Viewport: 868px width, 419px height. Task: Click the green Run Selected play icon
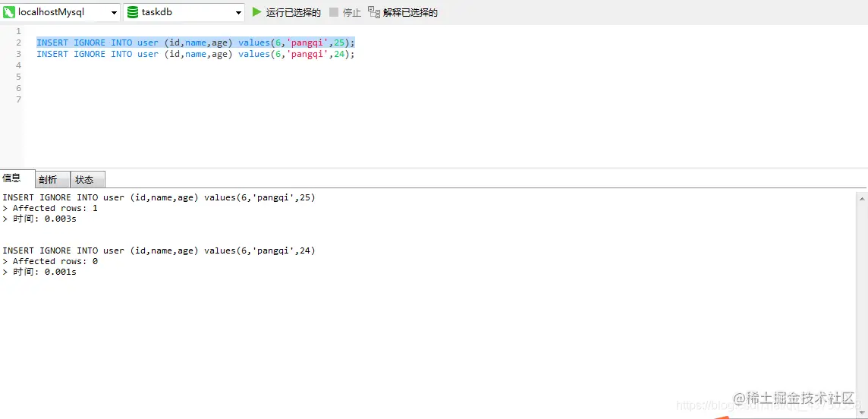point(256,11)
